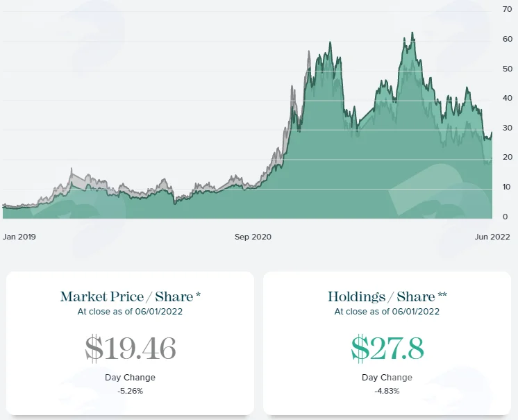Click the -5.26% day change figure

point(130,392)
